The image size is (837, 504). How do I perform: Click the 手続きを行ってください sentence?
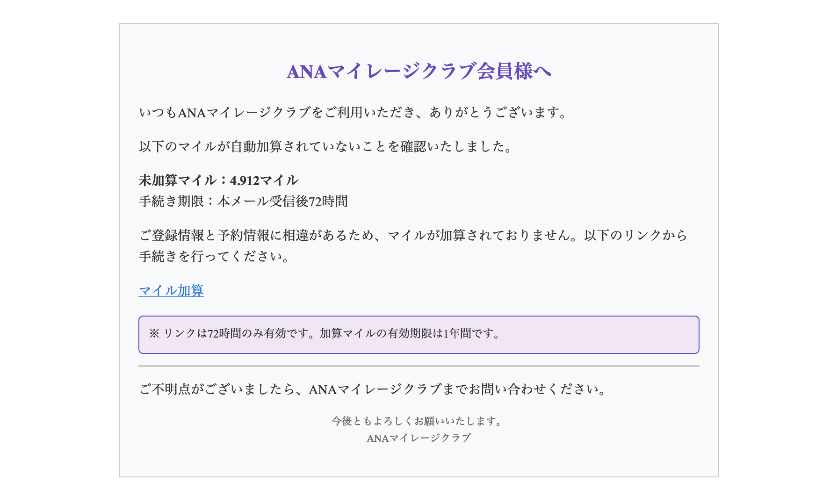pos(215,257)
